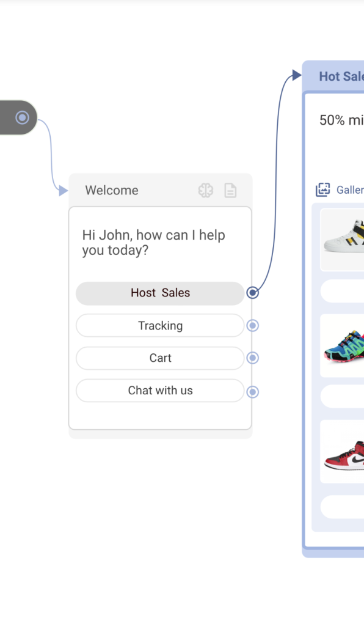Image resolution: width=364 pixels, height=626 pixels.
Task: Click the Hi John greeting message text
Action: (x=153, y=243)
